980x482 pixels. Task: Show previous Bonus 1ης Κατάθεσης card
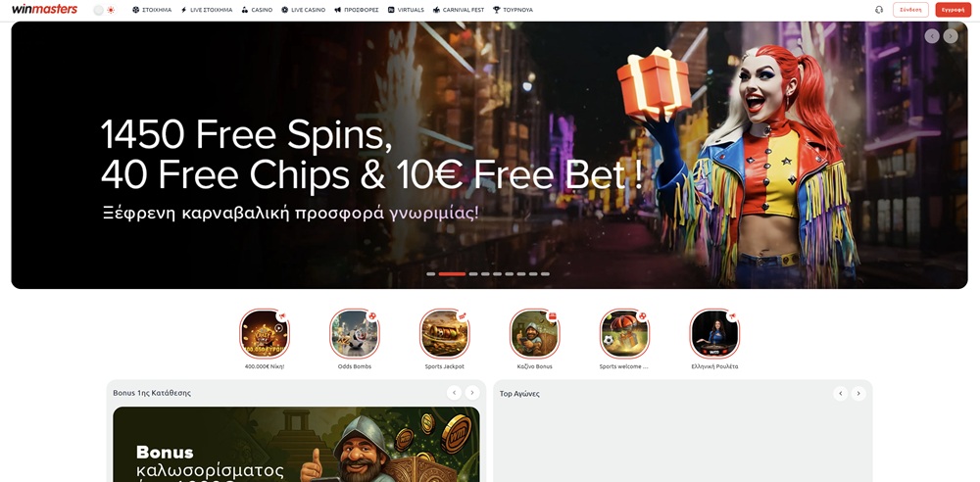(x=455, y=393)
